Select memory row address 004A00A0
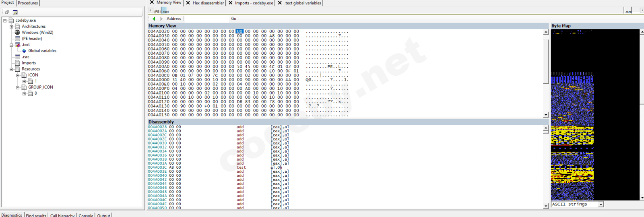 tap(158, 66)
